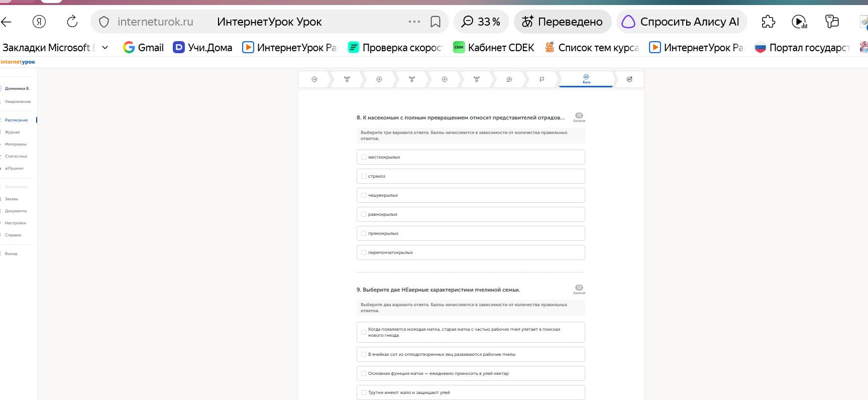Open the Переведено translation menu

tap(562, 22)
